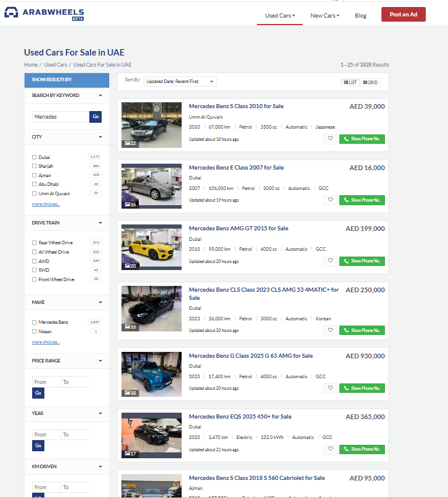Open photo count badge on S Class 2010
This screenshot has width=448, height=498.
pyautogui.click(x=130, y=143)
